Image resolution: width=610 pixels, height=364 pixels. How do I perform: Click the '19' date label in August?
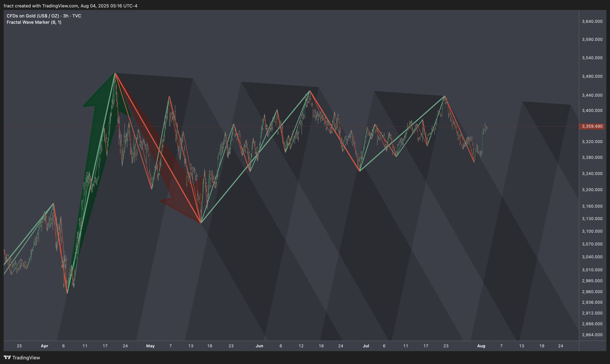click(542, 346)
